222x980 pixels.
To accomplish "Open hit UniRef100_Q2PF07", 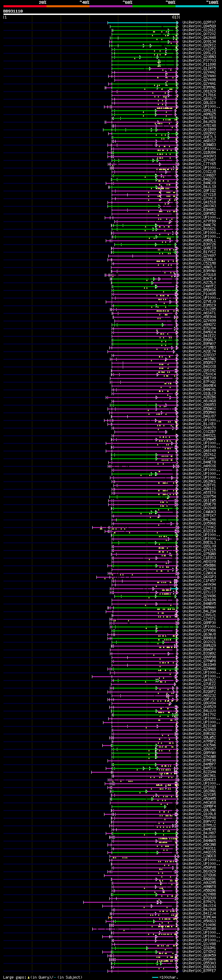I will point(199,23).
